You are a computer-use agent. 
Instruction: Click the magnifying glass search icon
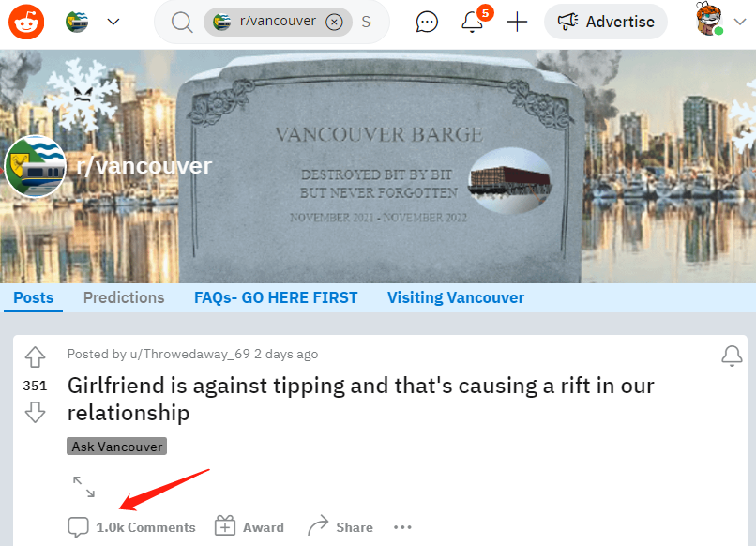[182, 22]
